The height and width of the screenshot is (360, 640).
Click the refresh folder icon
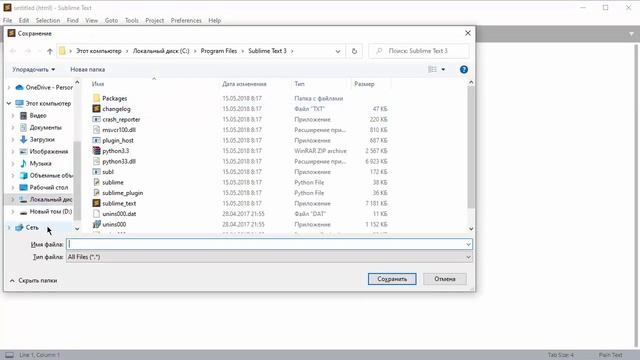(354, 51)
